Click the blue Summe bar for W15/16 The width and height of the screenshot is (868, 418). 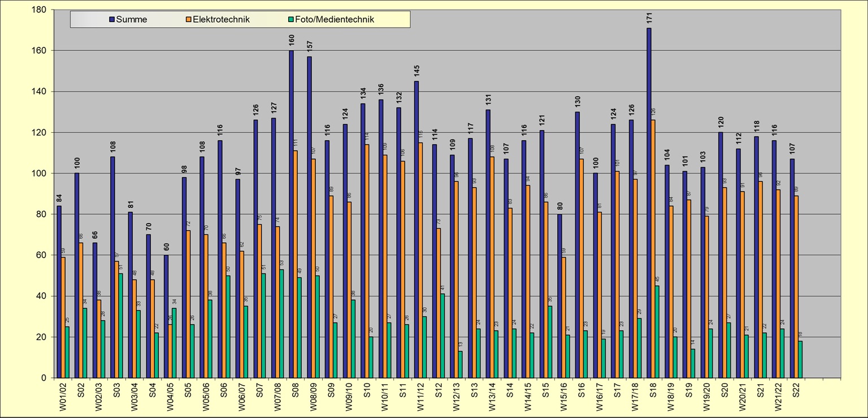click(559, 296)
